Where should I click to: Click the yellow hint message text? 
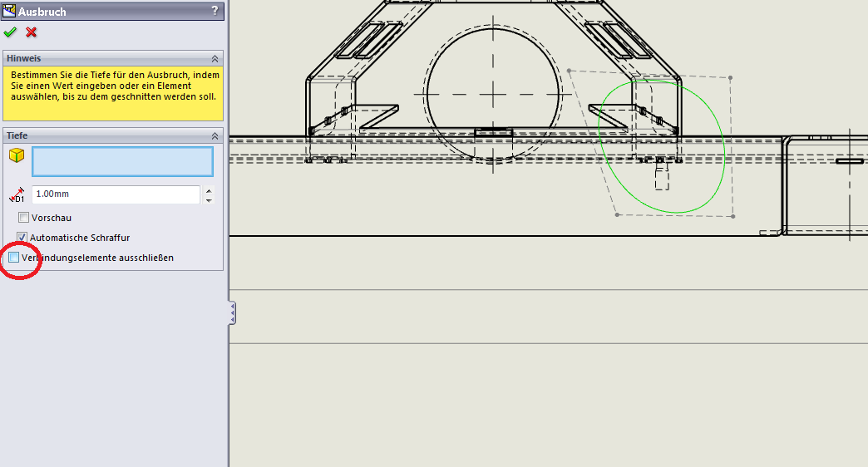tap(115, 86)
